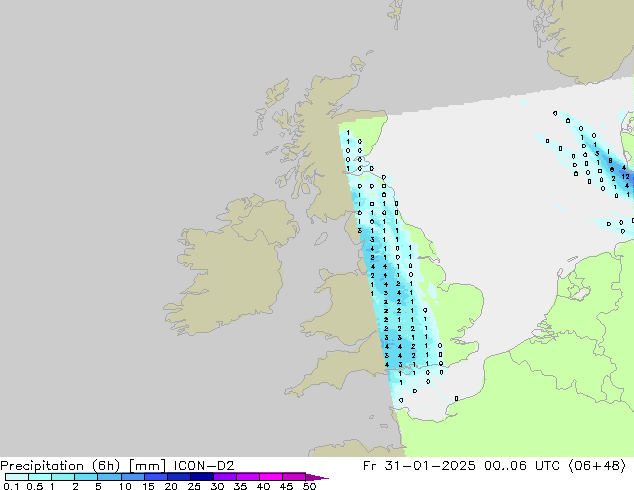Click the "Precipitation" title word
This screenshot has height=490, width=634.
click(x=42, y=466)
